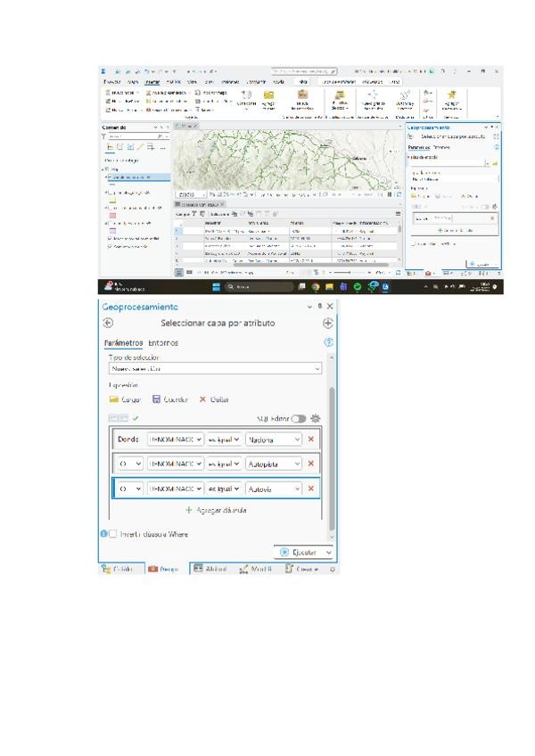Click the Ejecutar button in the small ArcGIS window
The image size is (535, 756).
tap(479, 264)
